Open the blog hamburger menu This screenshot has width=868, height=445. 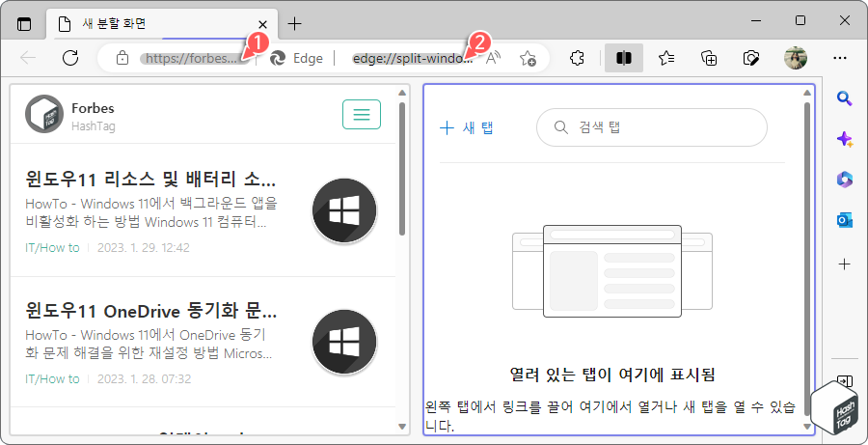click(x=362, y=114)
